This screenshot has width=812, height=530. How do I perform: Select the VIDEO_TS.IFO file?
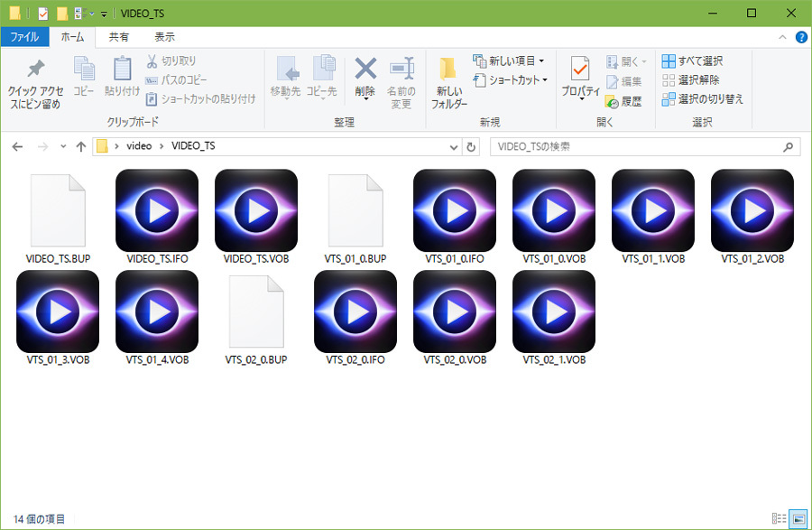[157, 217]
